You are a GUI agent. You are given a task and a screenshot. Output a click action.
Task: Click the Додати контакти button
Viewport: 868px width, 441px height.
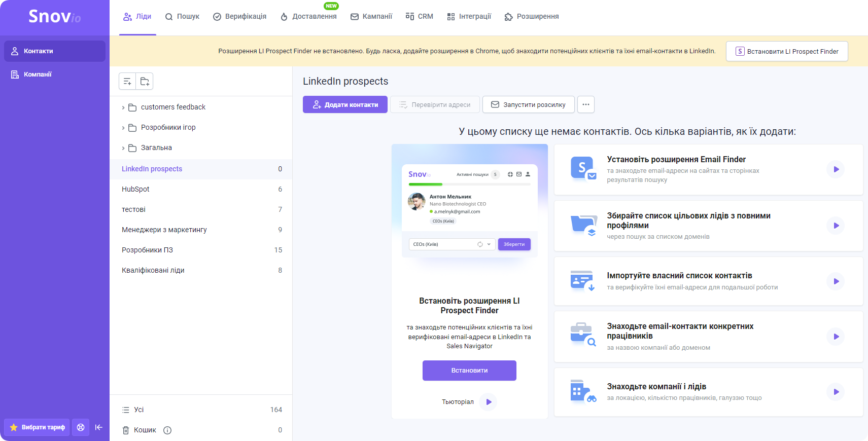pos(345,104)
